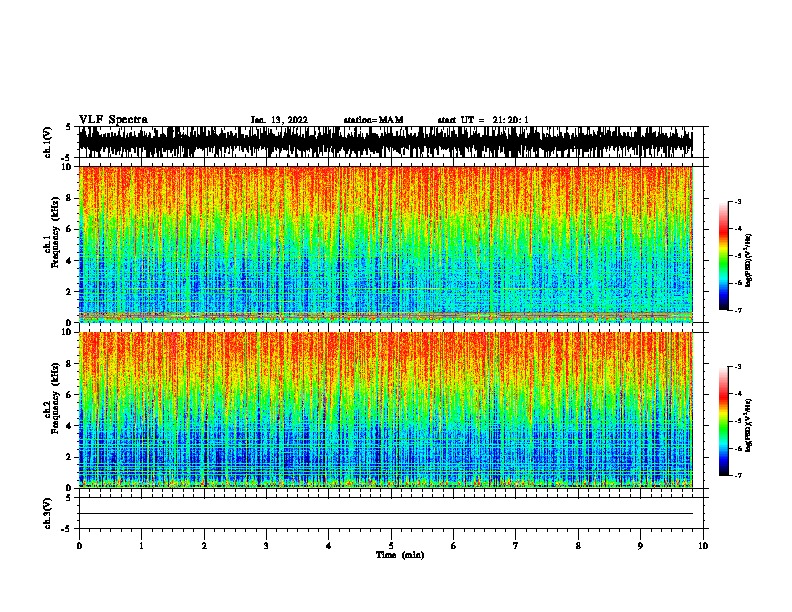792x612 pixels.
Task: Click the "-7" tick on ch.1 color scale
Action: pyautogui.click(x=737, y=310)
